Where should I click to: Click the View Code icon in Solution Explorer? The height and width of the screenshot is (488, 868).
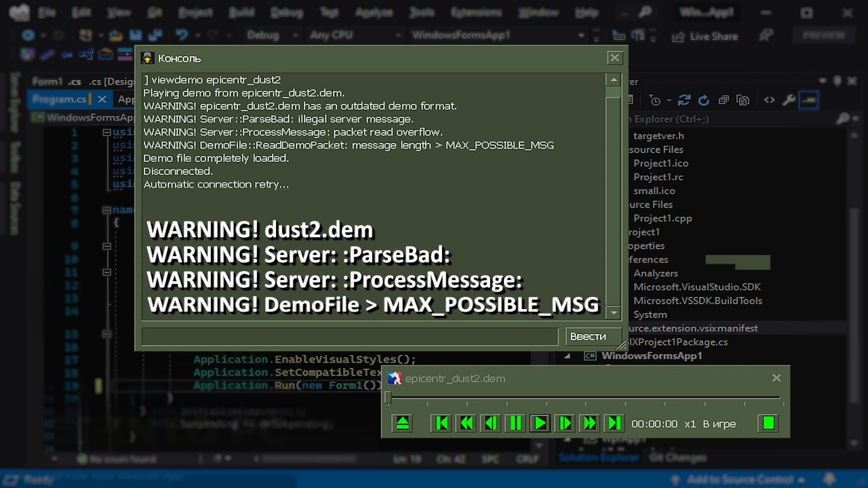pos(769,100)
